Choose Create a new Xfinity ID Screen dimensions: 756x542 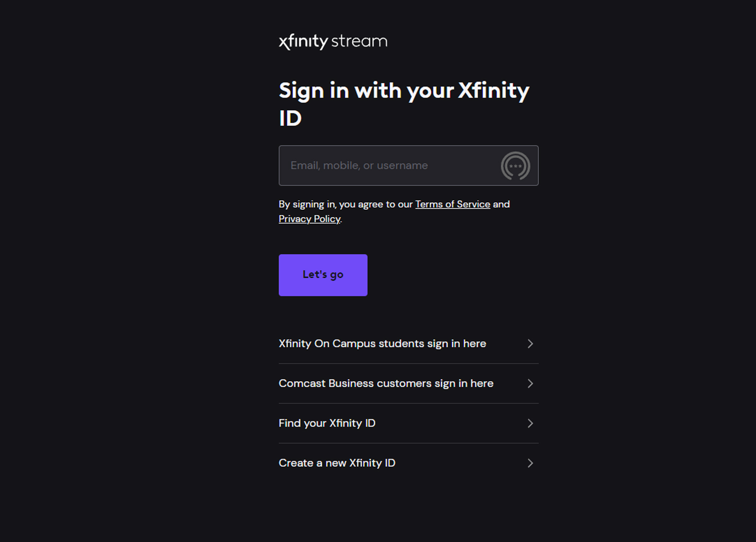(x=337, y=463)
